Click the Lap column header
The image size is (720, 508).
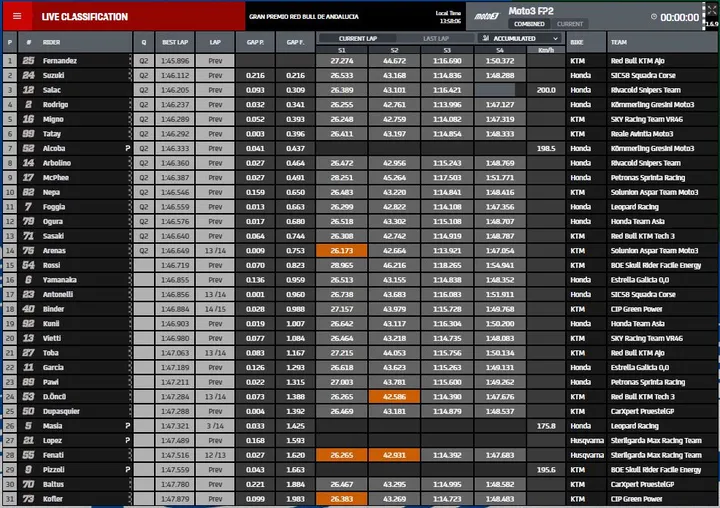pyautogui.click(x=215, y=42)
